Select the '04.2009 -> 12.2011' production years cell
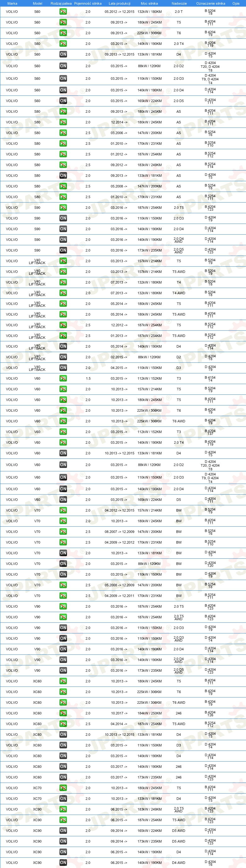This screenshot has height=868, width=246. (120, 596)
